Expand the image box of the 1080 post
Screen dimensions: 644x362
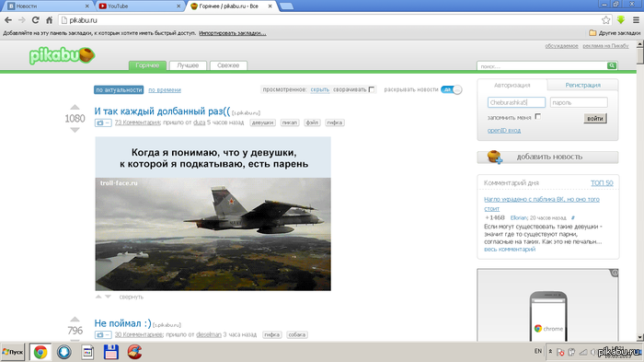103,123
